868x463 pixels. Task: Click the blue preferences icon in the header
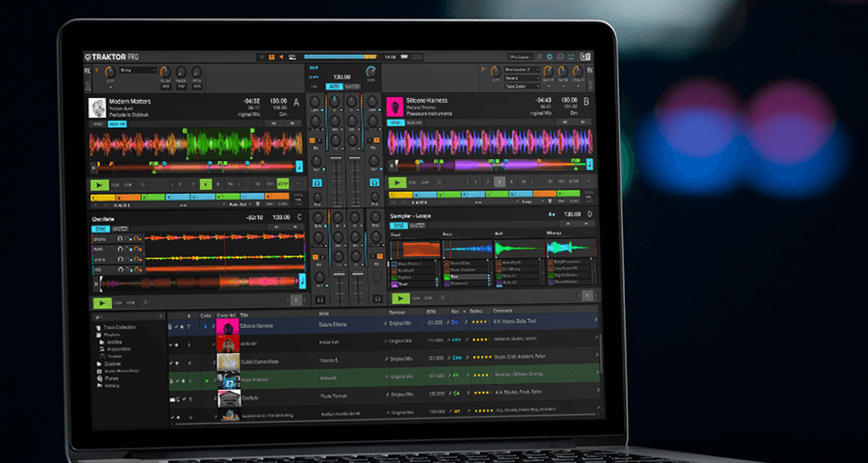[550, 56]
